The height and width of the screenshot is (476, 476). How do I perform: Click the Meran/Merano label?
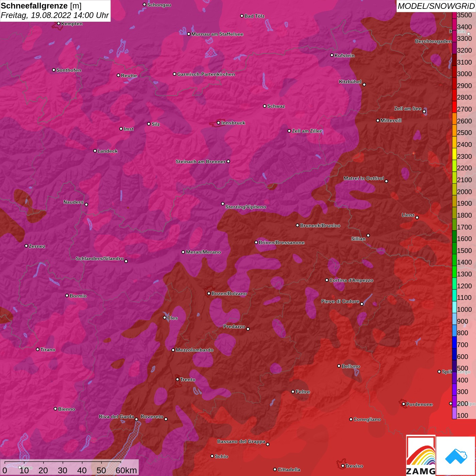(203, 252)
